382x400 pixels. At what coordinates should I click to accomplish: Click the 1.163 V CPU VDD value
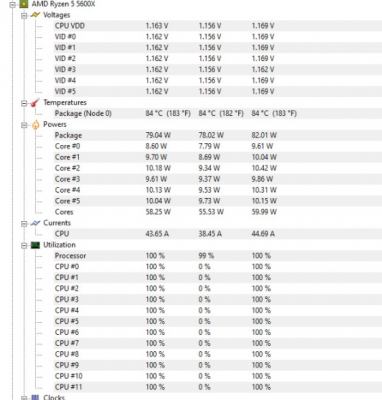click(x=157, y=26)
